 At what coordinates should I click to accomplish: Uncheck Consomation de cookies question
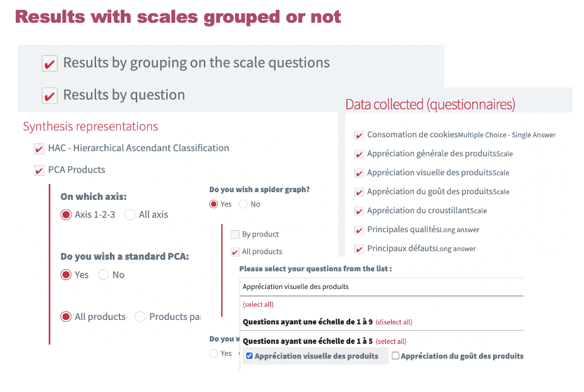[359, 135]
